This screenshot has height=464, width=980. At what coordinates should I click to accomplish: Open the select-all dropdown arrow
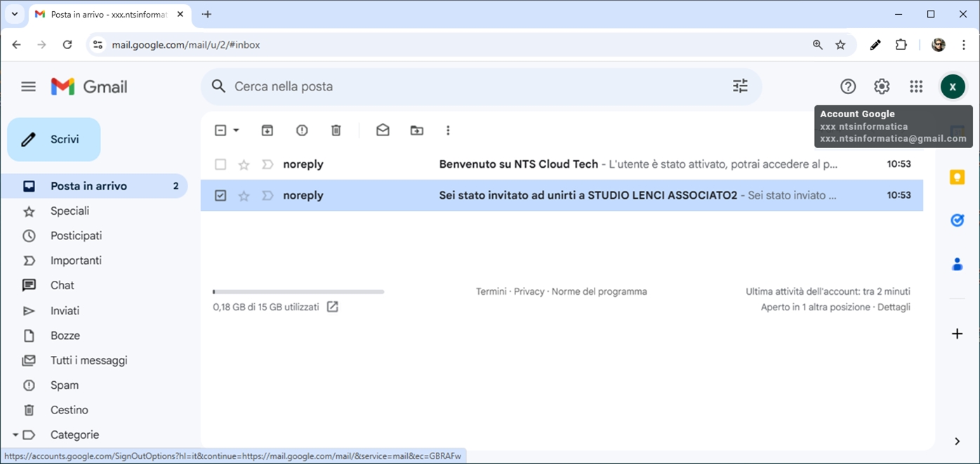[x=237, y=131]
